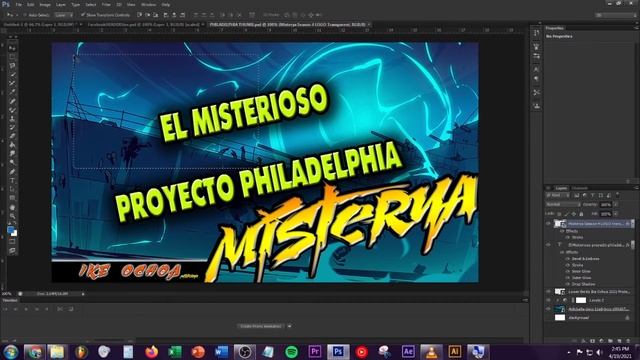Open the Fill value dropdown arrow
Screen dimensions: 640x360
coord(616,214)
